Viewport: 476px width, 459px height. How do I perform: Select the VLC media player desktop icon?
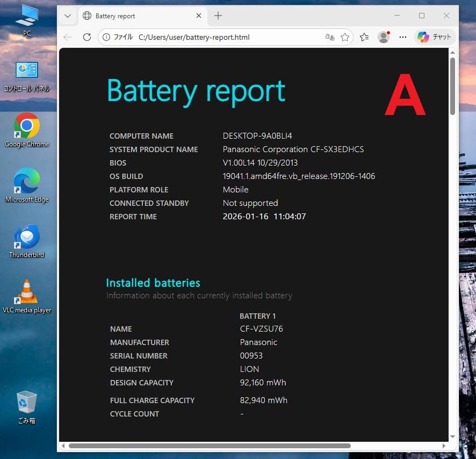[x=27, y=296]
